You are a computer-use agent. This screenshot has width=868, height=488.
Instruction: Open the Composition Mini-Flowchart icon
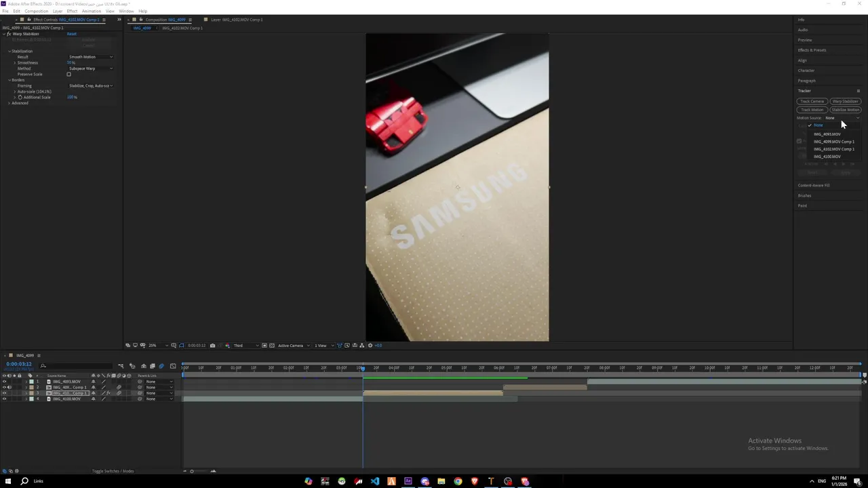pyautogui.click(x=121, y=366)
